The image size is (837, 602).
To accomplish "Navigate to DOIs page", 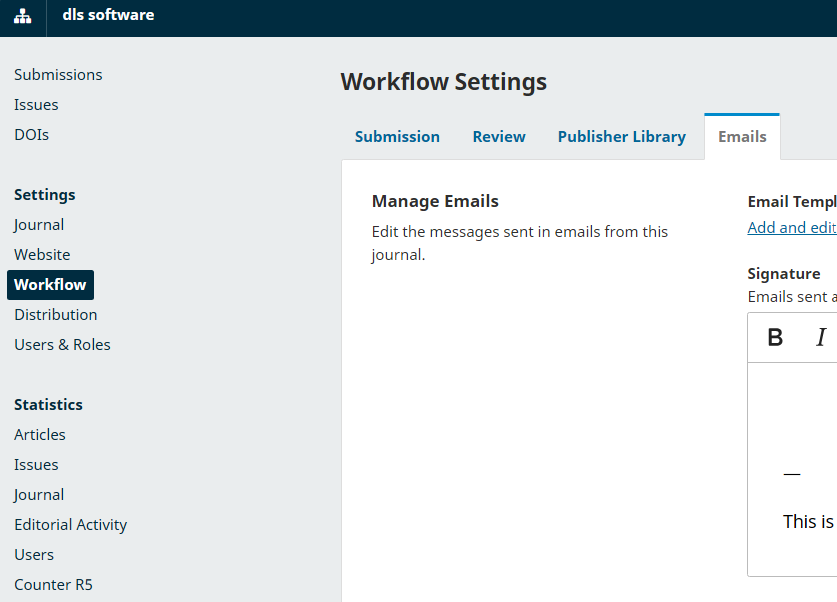I will pos(31,135).
